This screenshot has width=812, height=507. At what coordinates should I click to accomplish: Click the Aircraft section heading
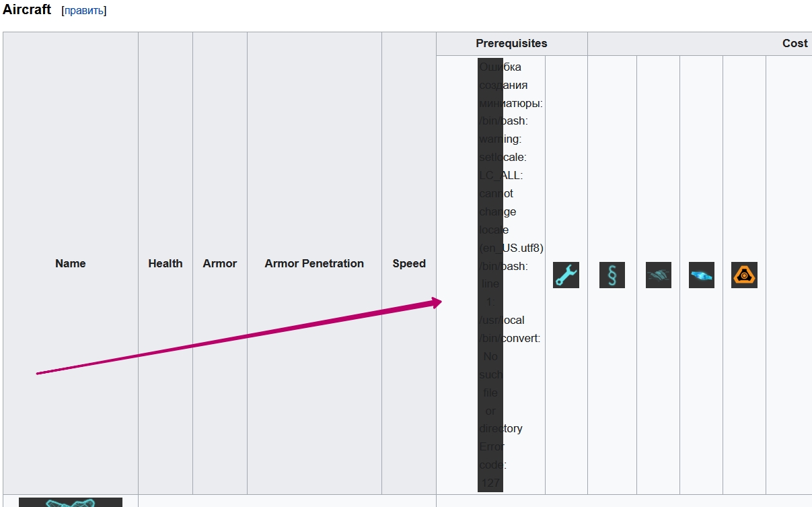point(27,10)
